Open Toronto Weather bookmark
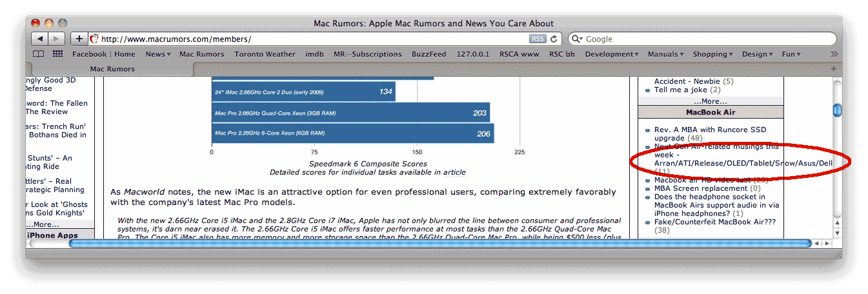The image size is (868, 294). pos(265,54)
